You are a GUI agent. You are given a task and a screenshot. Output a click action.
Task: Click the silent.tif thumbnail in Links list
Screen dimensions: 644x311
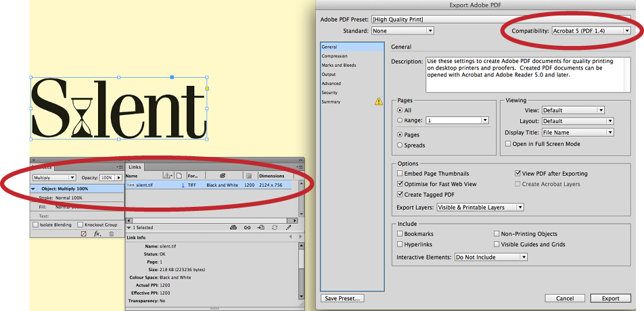131,185
